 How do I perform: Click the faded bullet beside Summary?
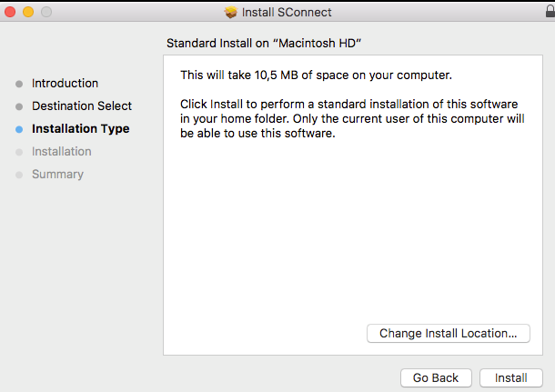click(19, 175)
